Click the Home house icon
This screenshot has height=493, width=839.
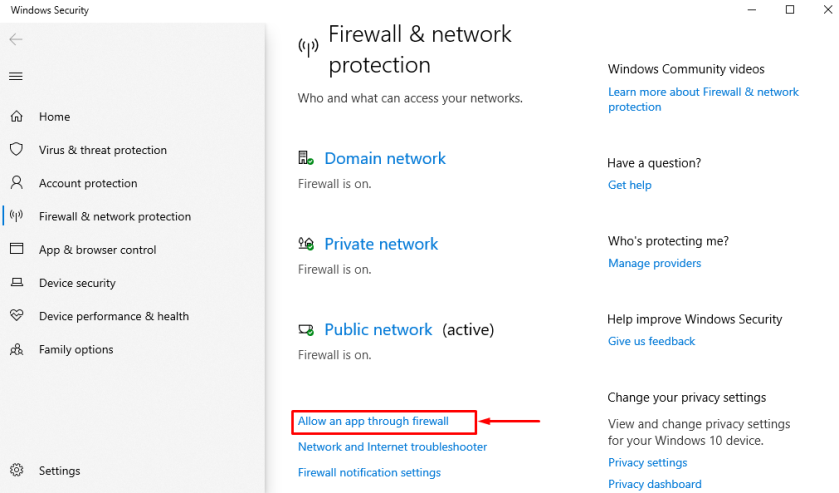(16, 116)
